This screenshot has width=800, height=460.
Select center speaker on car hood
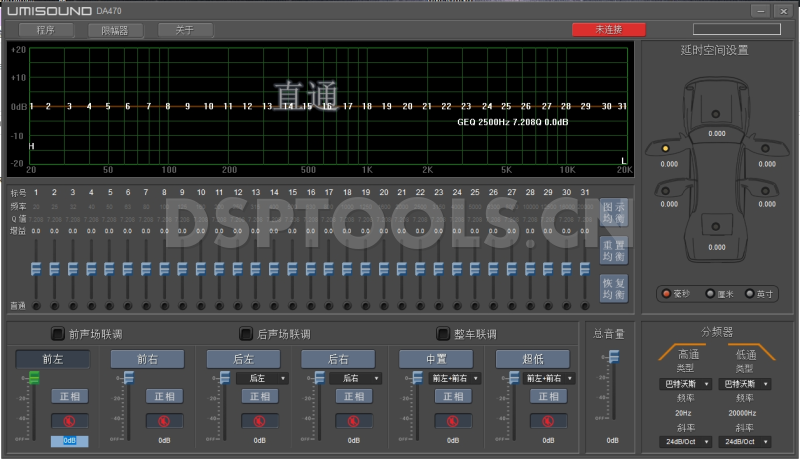tap(716, 114)
